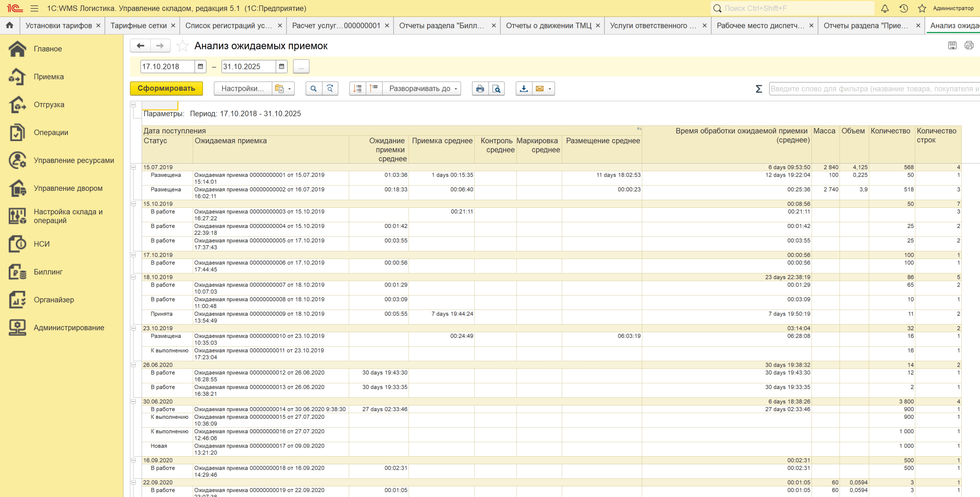Viewport: 980px width, 497px height.
Task: Open the Настройки... settings button
Action: pyautogui.click(x=243, y=89)
